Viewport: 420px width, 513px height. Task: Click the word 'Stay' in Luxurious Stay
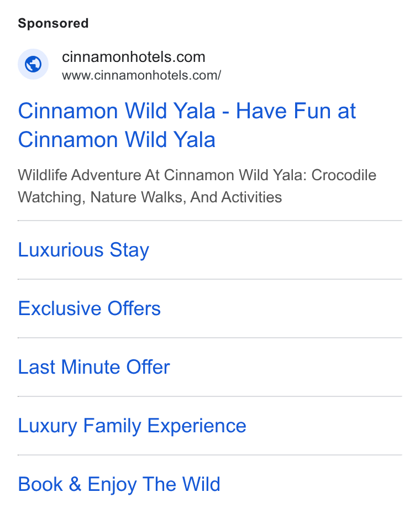point(129,250)
